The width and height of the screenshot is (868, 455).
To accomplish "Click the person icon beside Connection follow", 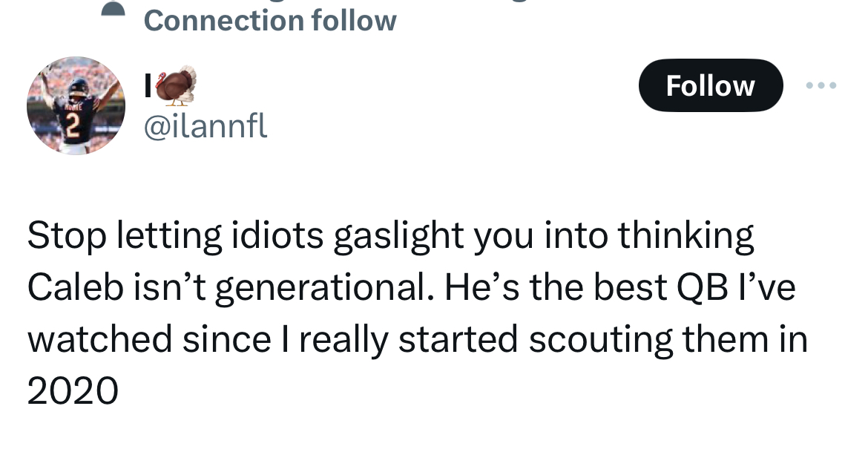I will pyautogui.click(x=112, y=10).
